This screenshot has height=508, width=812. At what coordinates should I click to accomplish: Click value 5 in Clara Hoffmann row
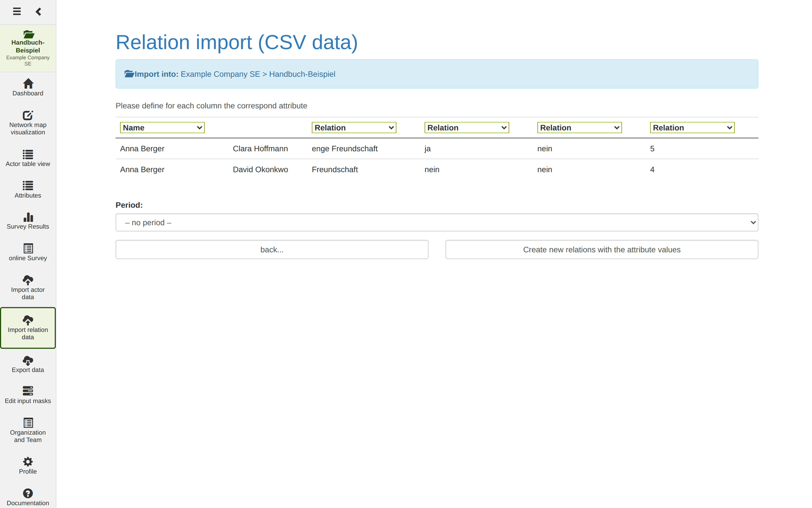(652, 149)
